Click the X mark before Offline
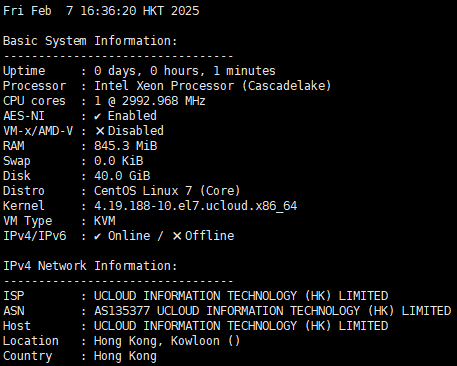 click(x=177, y=236)
